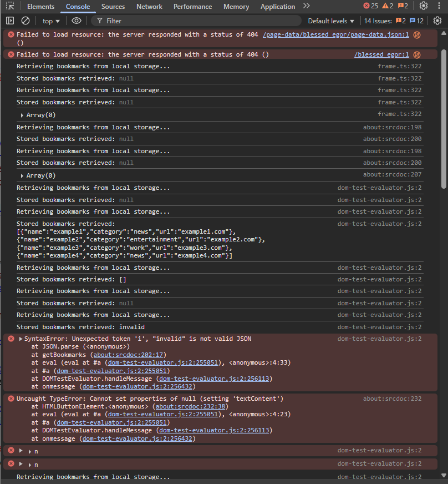The image size is (448, 484).
Task: Click the red error count badge 25
Action: (x=370, y=6)
